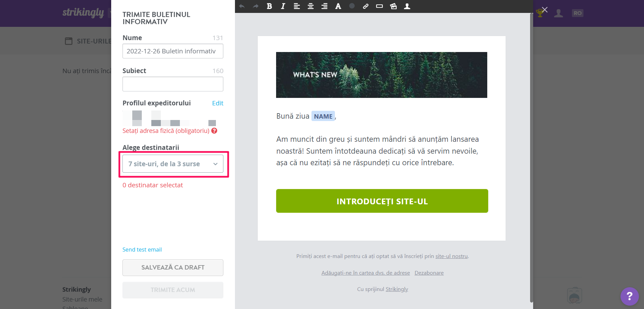The height and width of the screenshot is (309, 644).
Task: Click Trimite acum button
Action: 173,290
